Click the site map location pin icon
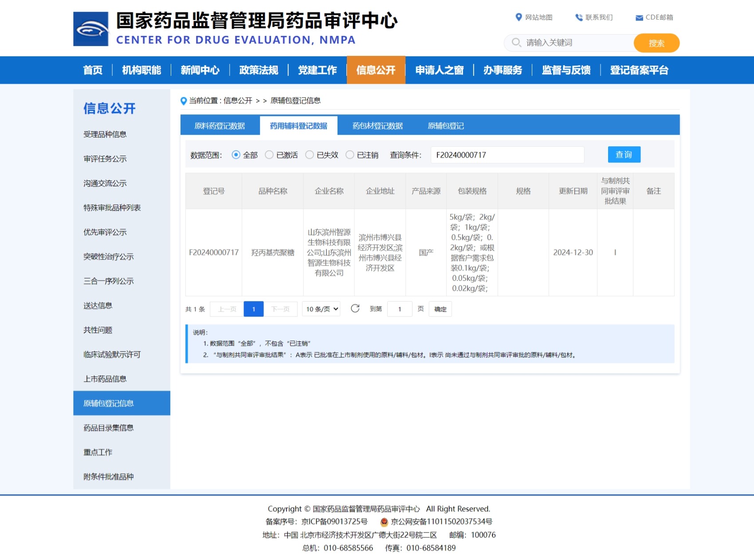Screen dimensions: 754x560 tap(518, 17)
